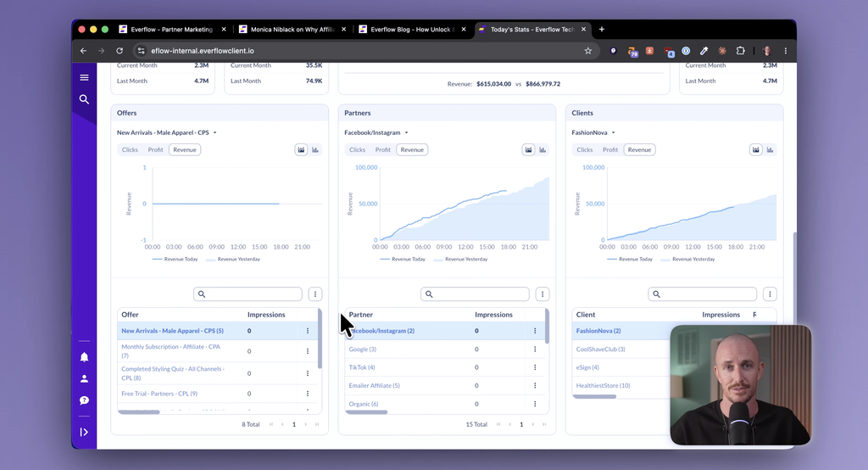The width and height of the screenshot is (868, 470).
Task: Switch the Clients chart to bar view
Action: point(770,149)
